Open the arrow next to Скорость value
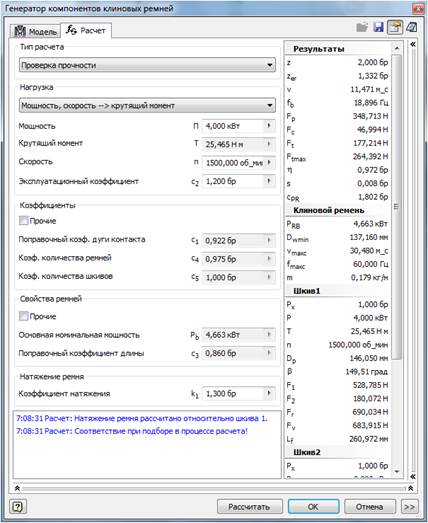 click(x=269, y=163)
